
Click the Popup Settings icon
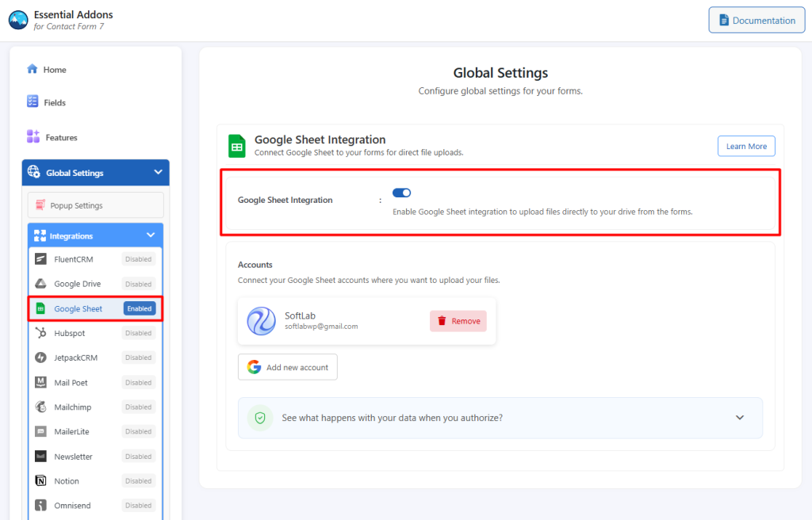40,205
